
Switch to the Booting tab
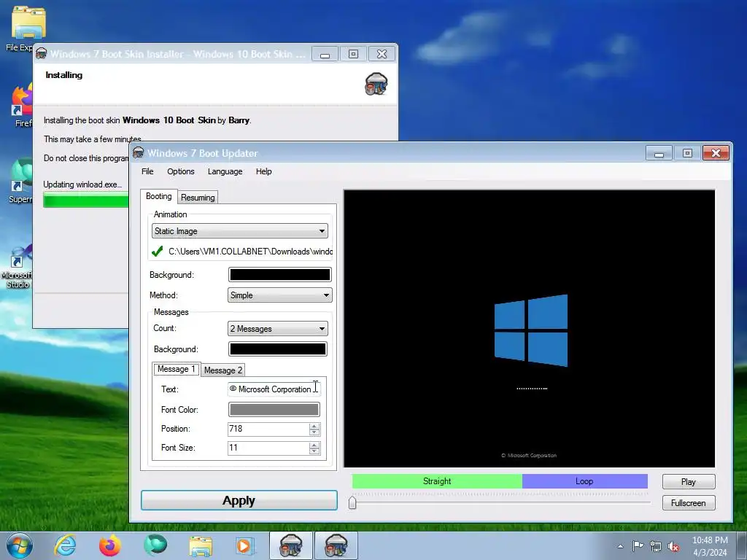158,196
